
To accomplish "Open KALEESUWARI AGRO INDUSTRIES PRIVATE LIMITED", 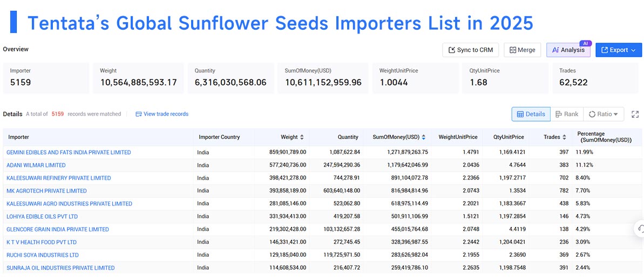I will (70, 204).
